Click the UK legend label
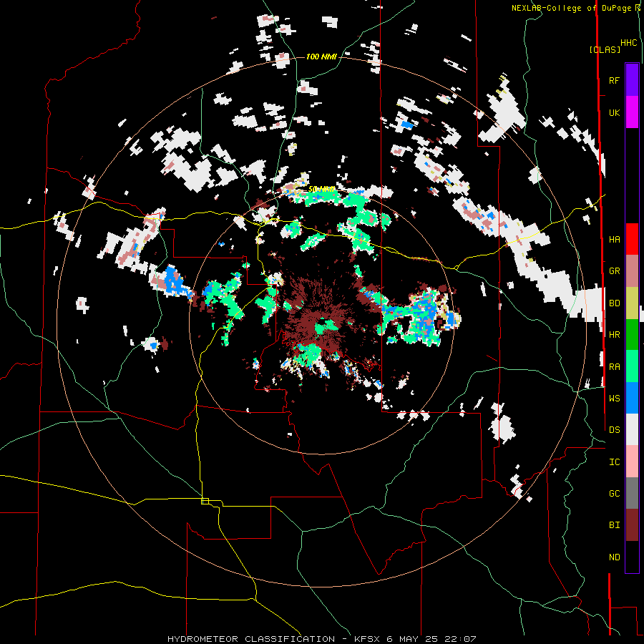The image size is (644, 644). pyautogui.click(x=615, y=112)
